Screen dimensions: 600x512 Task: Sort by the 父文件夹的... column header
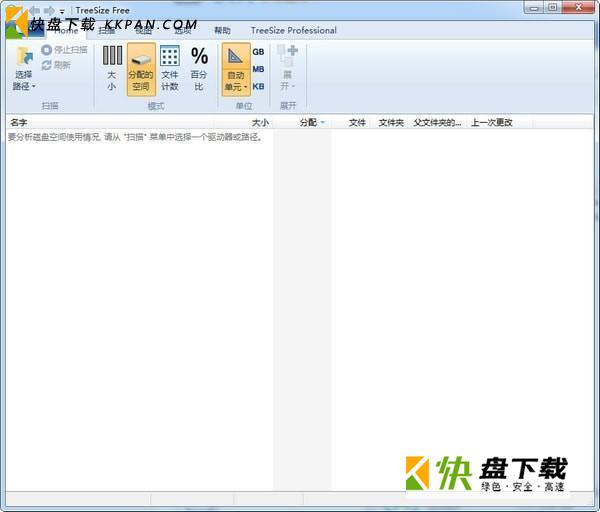[x=437, y=122]
